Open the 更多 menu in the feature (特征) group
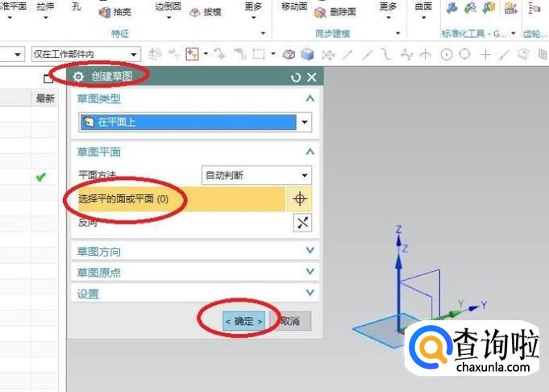 [x=253, y=10]
